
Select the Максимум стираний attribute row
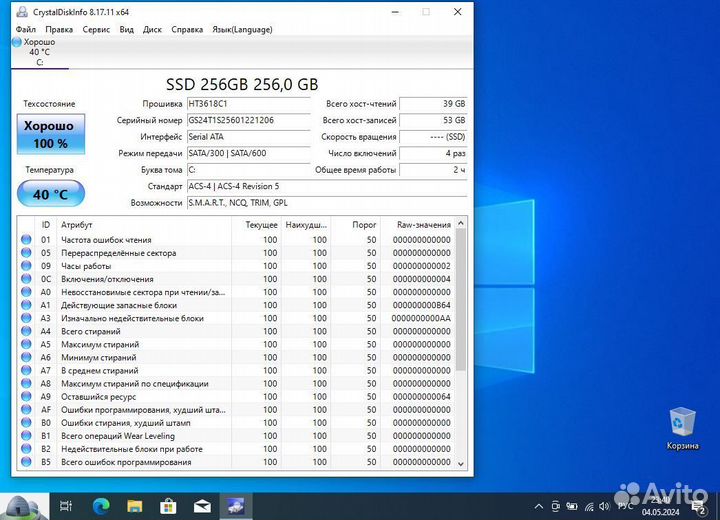point(236,344)
